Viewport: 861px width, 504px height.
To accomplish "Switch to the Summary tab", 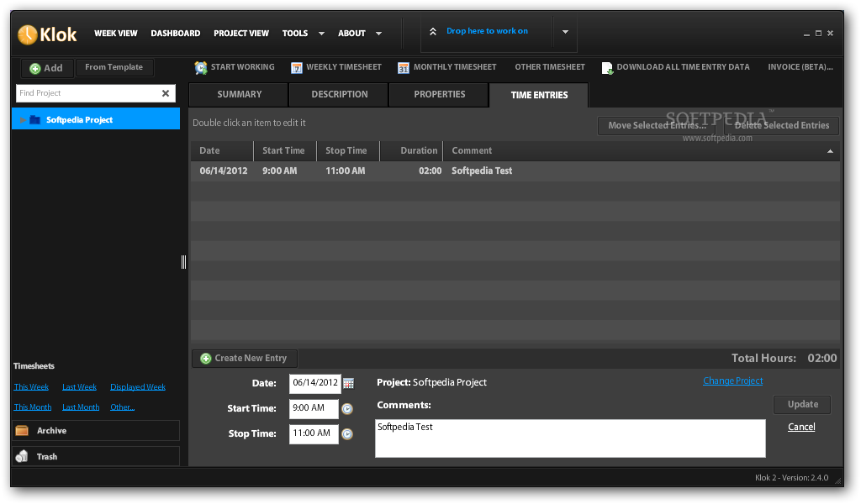I will (x=239, y=94).
